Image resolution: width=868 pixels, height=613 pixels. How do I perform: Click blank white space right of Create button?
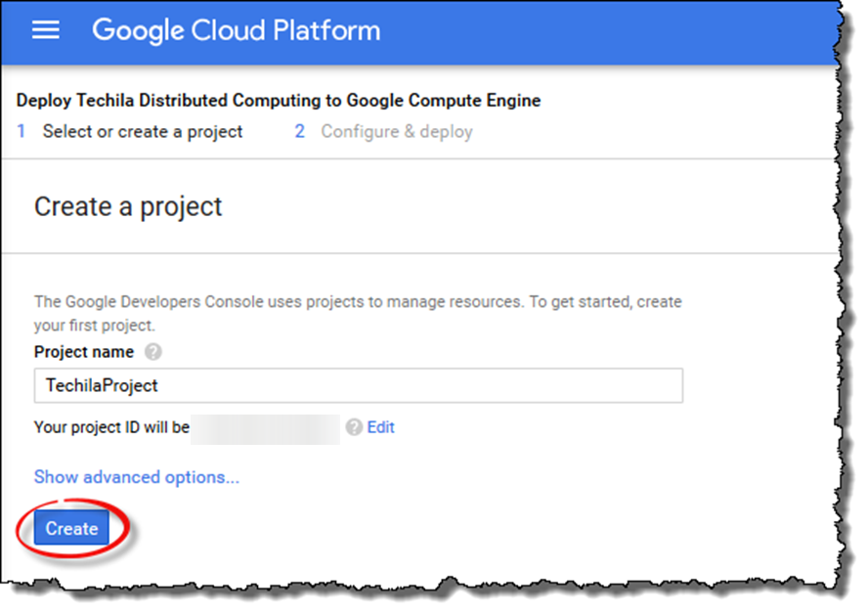pos(440,529)
